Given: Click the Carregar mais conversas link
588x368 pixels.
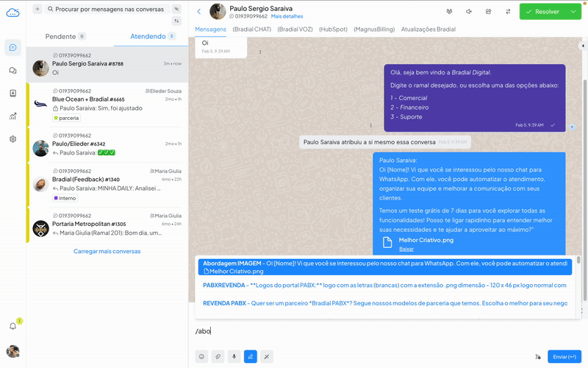Looking at the screenshot, I should point(107,251).
